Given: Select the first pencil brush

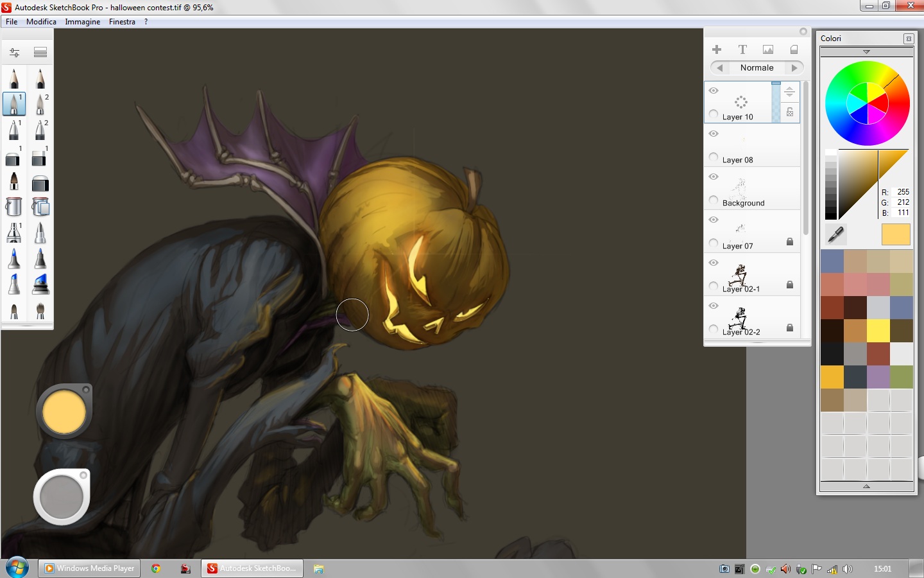Looking at the screenshot, I should [x=14, y=78].
